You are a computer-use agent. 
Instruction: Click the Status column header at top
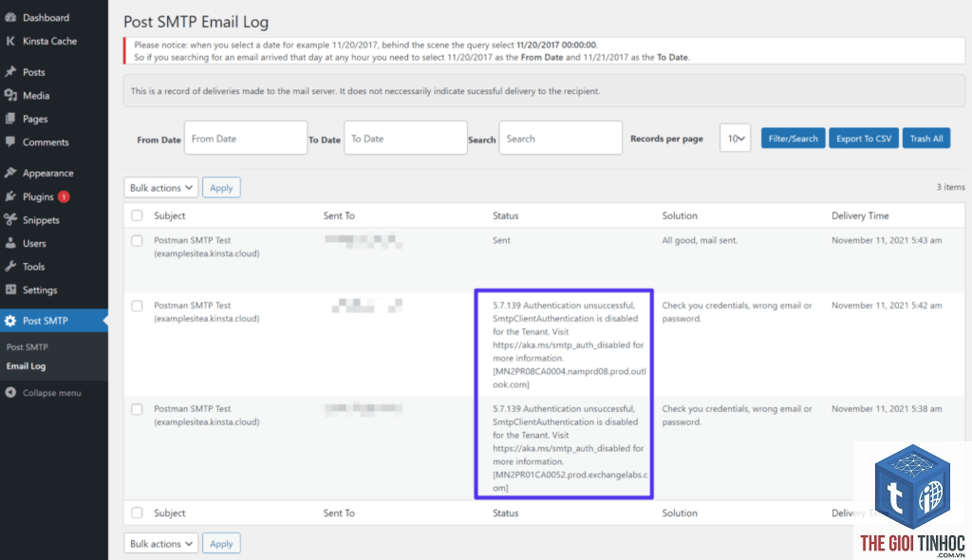point(505,215)
